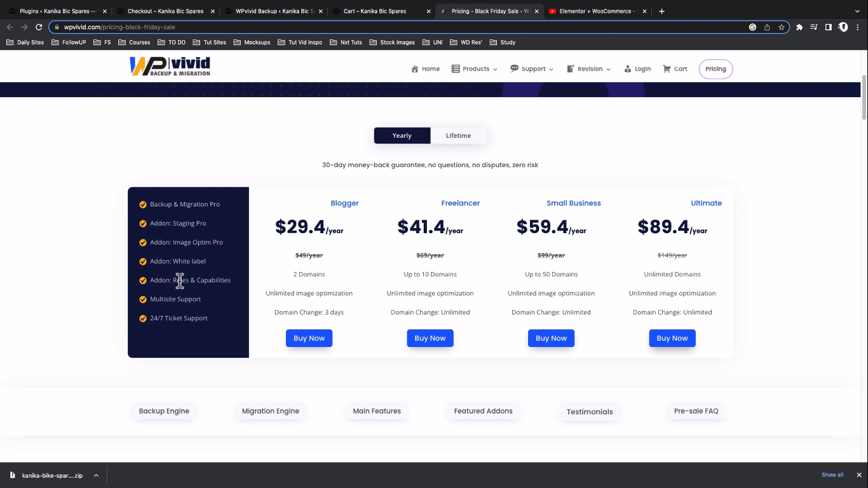This screenshot has width=868, height=488.
Task: Click the site info lock icon
Action: [57, 27]
